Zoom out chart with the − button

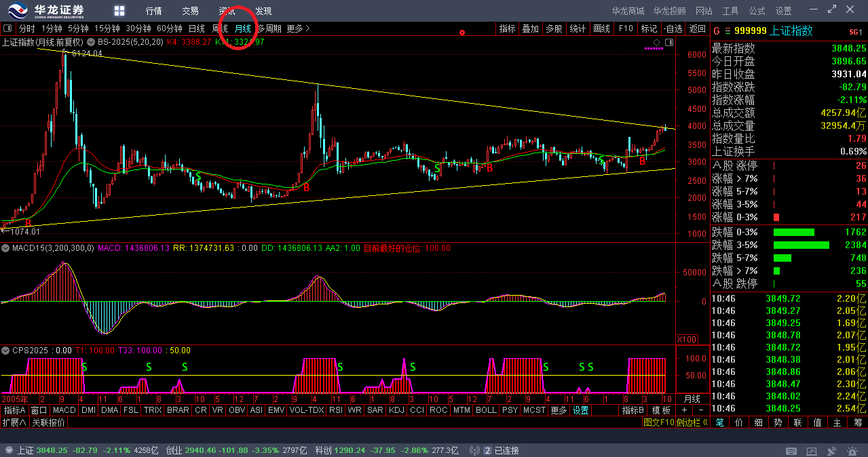700,410
